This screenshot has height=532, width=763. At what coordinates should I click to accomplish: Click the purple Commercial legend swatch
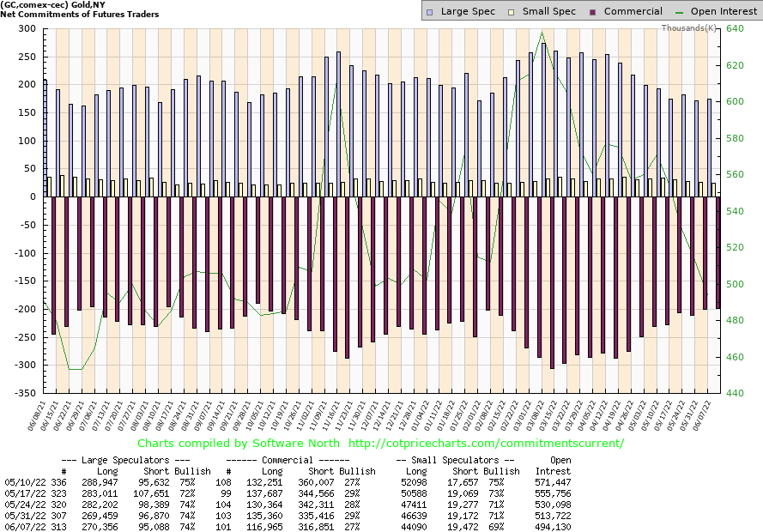pyautogui.click(x=593, y=12)
